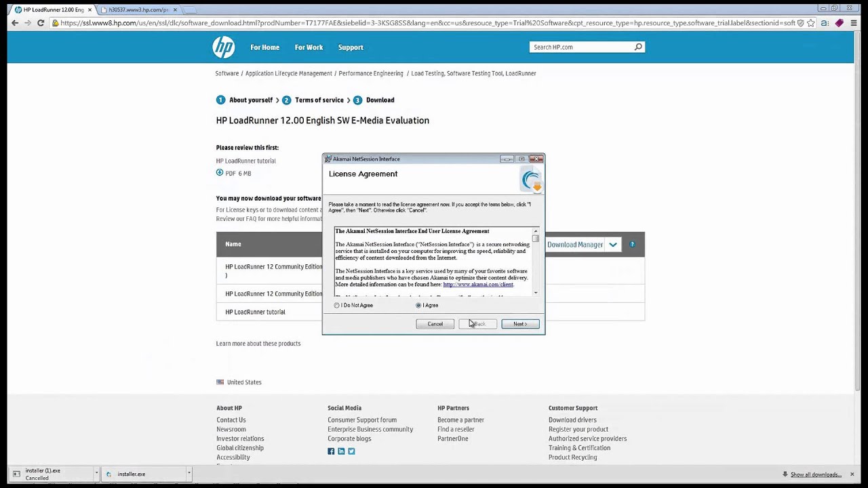The height and width of the screenshot is (488, 868).
Task: Click the United States flag icon
Action: 220,382
